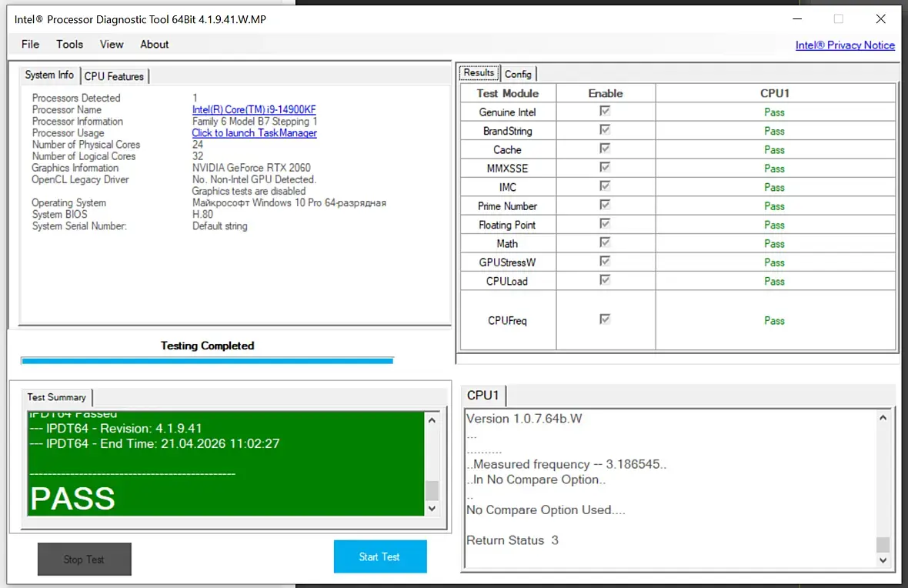908x588 pixels.
Task: Open the File menu
Action: coord(30,44)
